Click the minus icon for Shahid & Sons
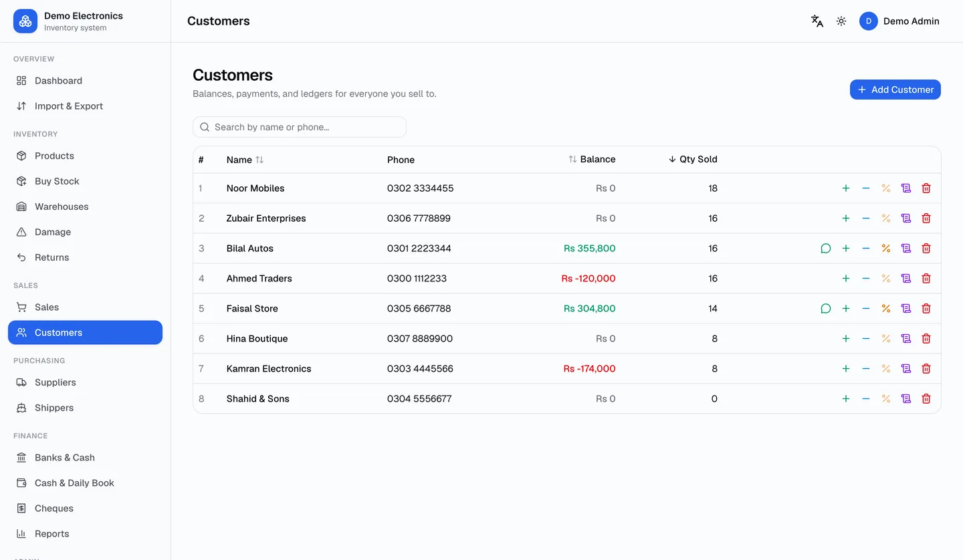Screen dimensions: 963x560 point(866,399)
